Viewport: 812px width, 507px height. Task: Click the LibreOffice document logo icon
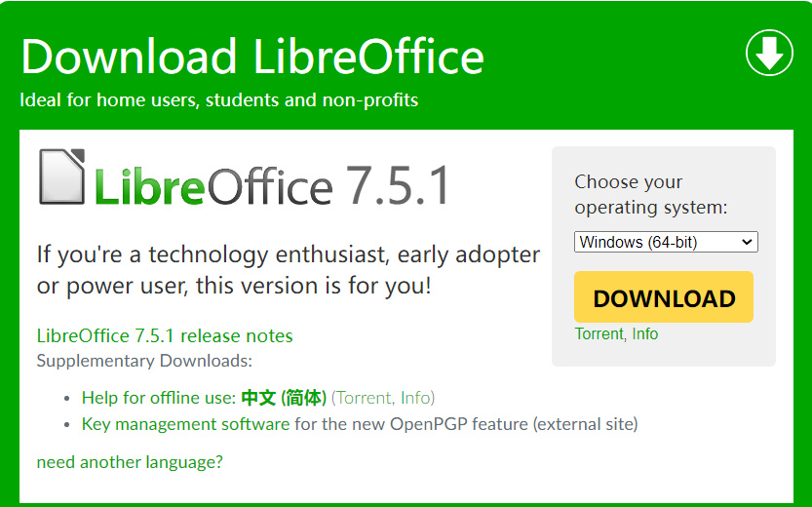click(x=61, y=176)
